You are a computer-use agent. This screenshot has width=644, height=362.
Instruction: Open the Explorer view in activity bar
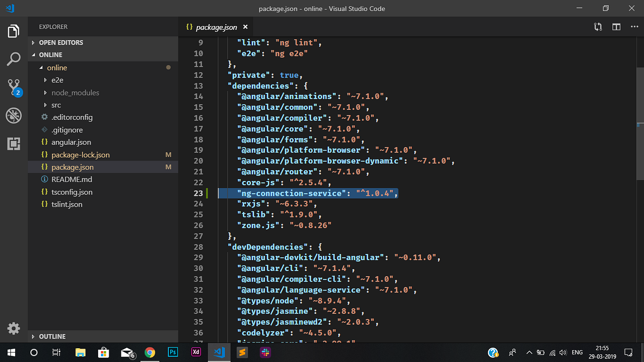[x=14, y=31]
